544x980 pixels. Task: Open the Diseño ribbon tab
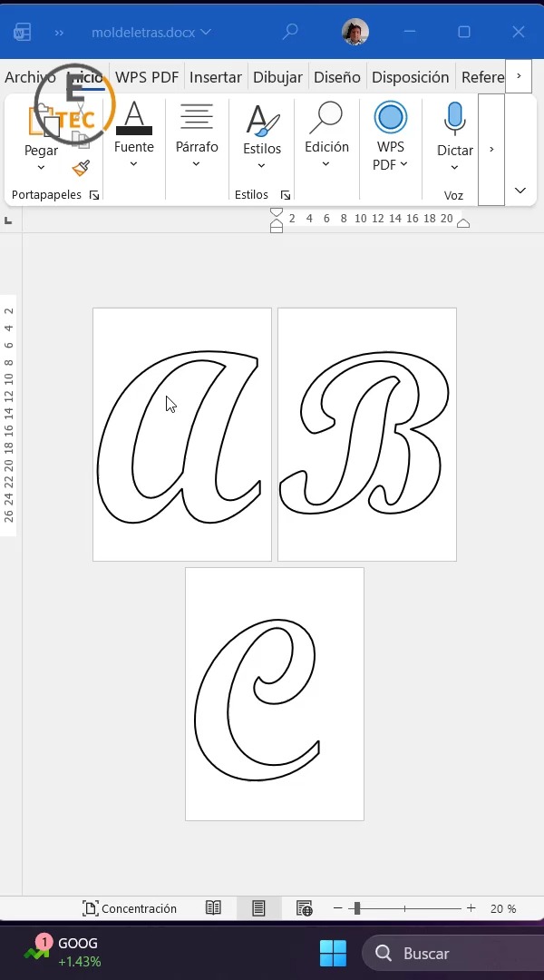(337, 77)
